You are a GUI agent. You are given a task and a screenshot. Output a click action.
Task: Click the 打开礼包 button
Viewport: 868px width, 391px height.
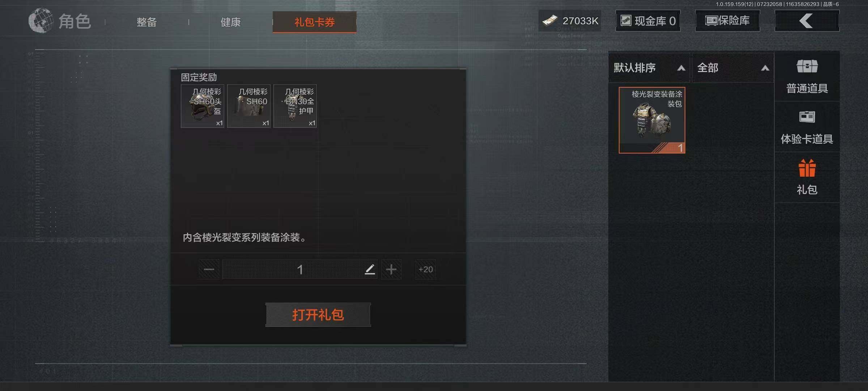pos(318,315)
